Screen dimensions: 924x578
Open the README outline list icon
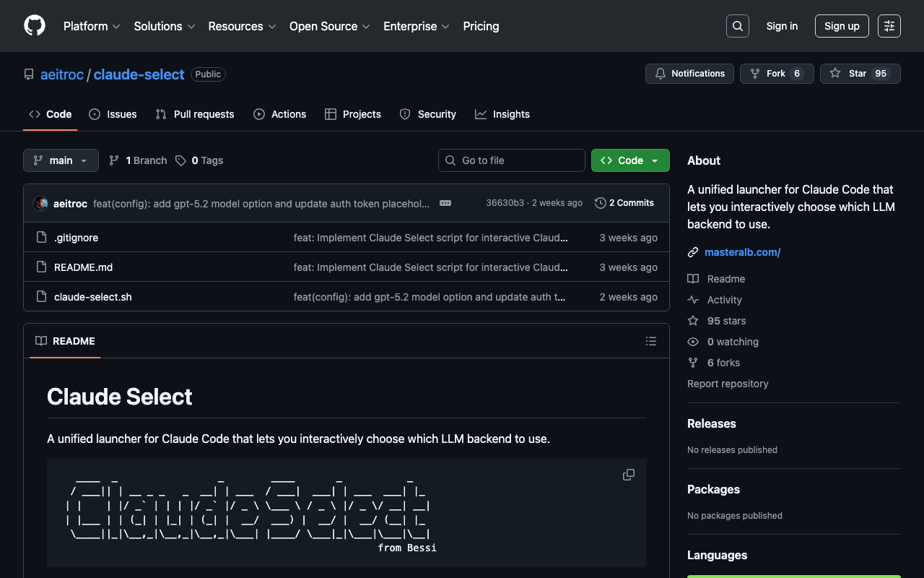[650, 341]
